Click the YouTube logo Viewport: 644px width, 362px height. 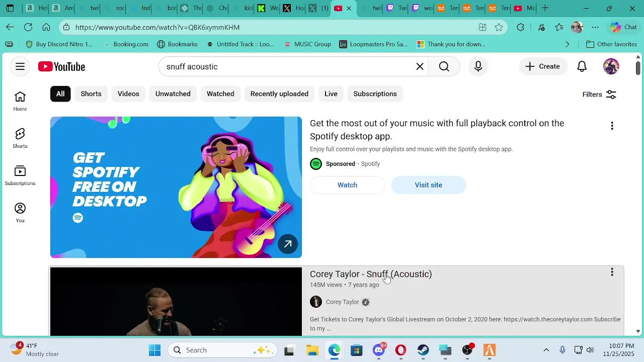pos(61,66)
